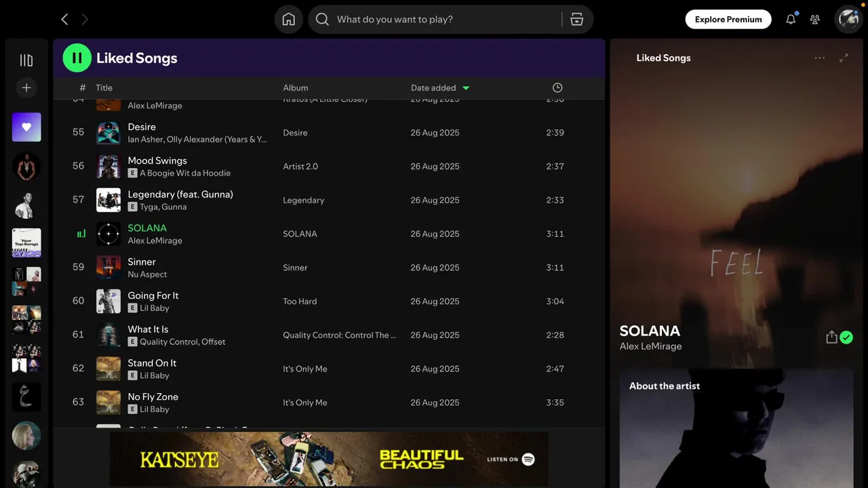The image size is (868, 488).
Task: Click the search magnifier icon
Action: pyautogui.click(x=323, y=20)
